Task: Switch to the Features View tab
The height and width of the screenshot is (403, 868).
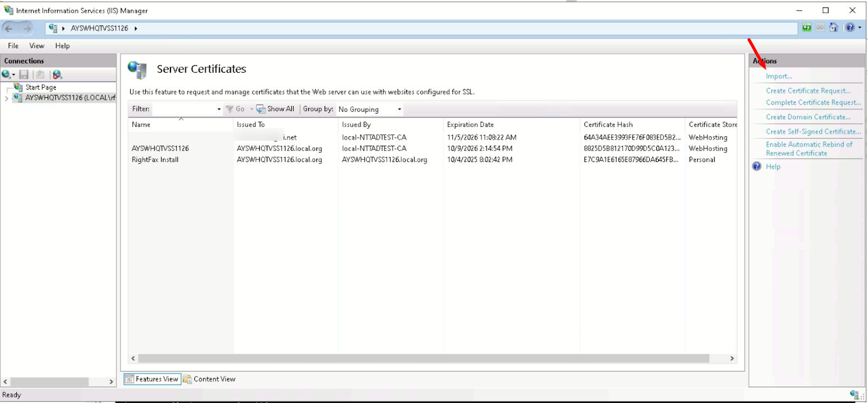Action: click(x=152, y=379)
